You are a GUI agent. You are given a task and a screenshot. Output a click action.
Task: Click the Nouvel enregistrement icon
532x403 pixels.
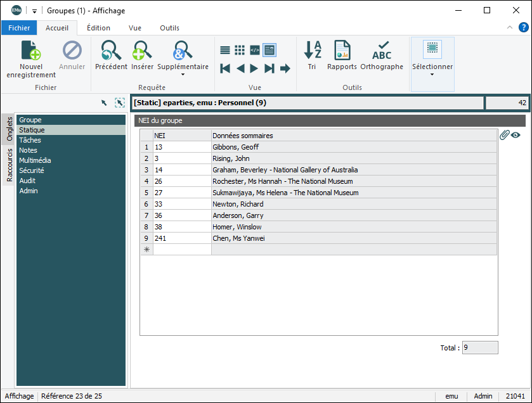(x=31, y=51)
